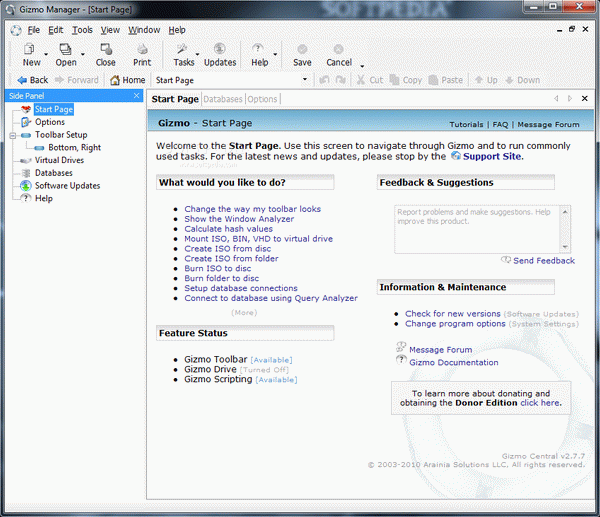The width and height of the screenshot is (600, 517).
Task: Click the (More) tasks link
Action: (244, 313)
